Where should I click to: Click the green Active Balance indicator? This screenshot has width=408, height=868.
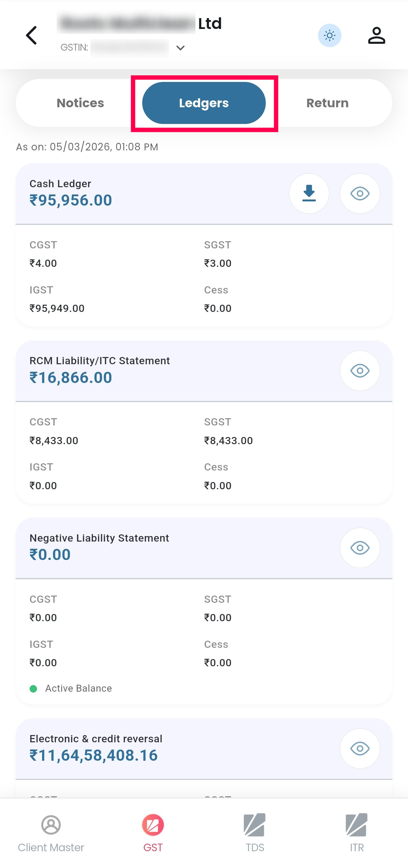(33, 688)
